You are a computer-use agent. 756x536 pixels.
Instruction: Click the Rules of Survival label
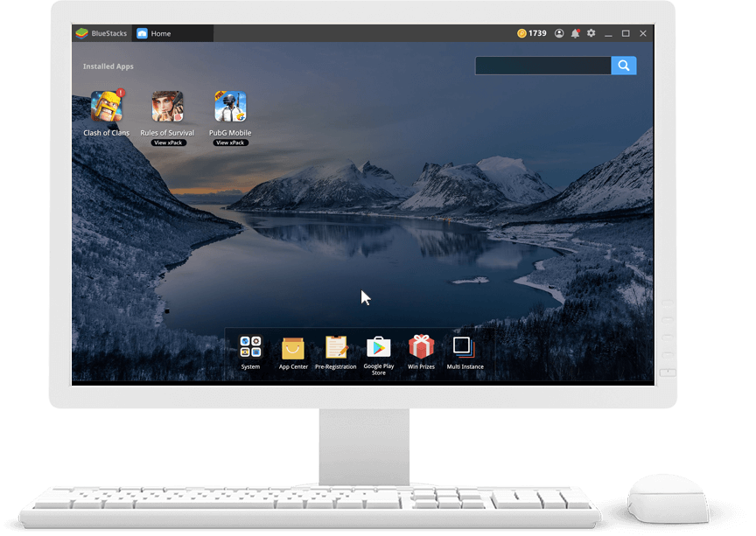pyautogui.click(x=167, y=133)
